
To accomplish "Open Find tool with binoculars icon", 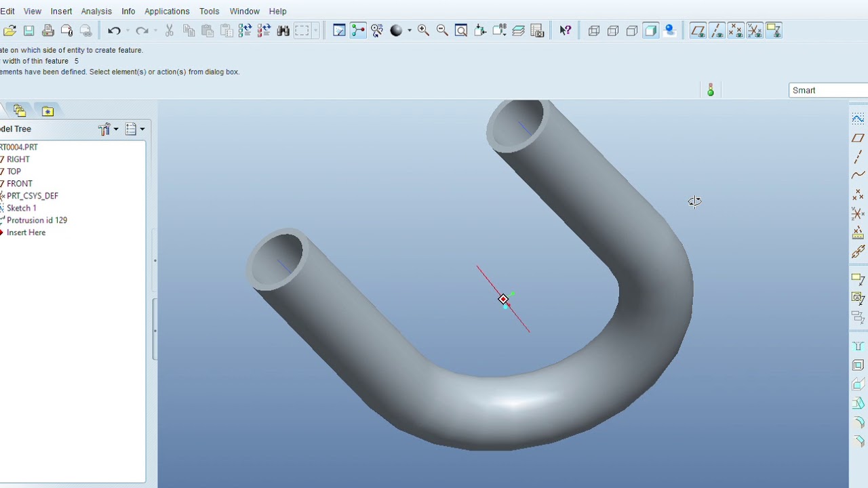I will click(x=283, y=30).
